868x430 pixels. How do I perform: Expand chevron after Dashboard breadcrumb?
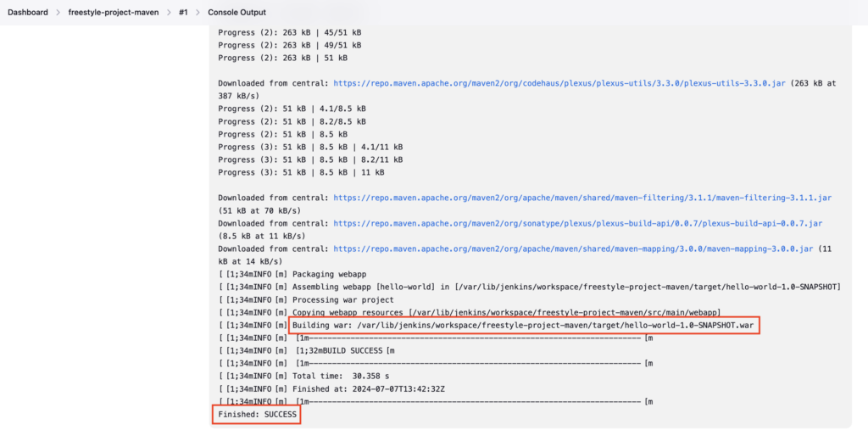[58, 12]
